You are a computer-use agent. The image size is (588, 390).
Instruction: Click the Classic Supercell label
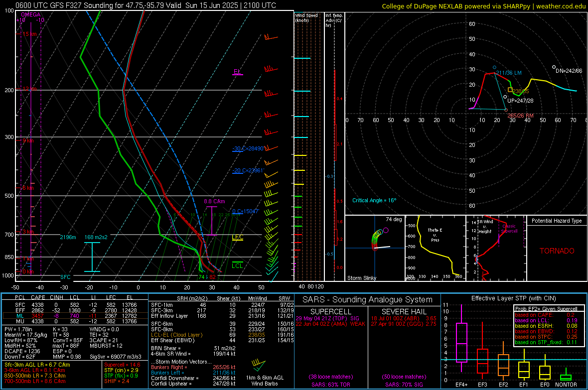[x=509, y=229]
